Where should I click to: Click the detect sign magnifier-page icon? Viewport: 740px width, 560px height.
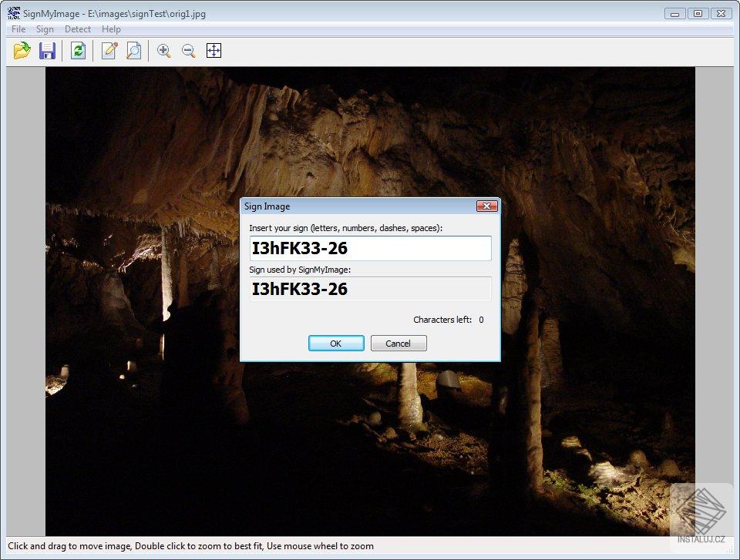click(134, 51)
